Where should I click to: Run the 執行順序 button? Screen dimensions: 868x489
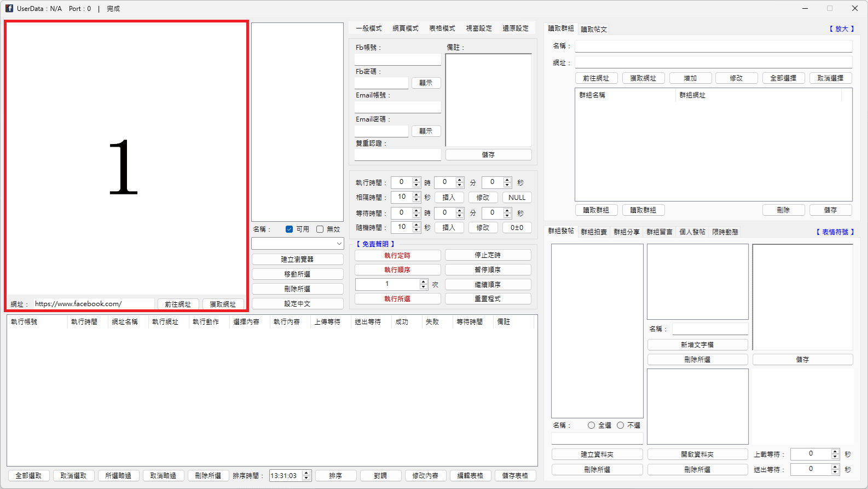tap(398, 270)
